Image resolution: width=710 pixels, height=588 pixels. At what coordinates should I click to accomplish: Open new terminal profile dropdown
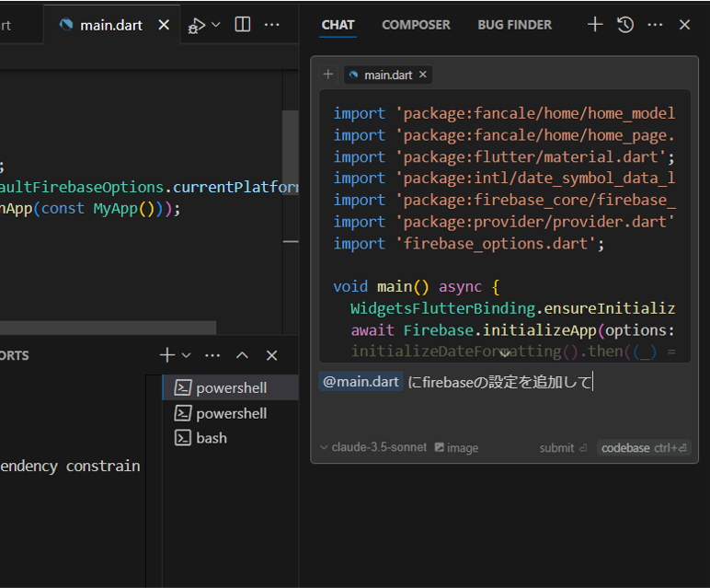187,355
